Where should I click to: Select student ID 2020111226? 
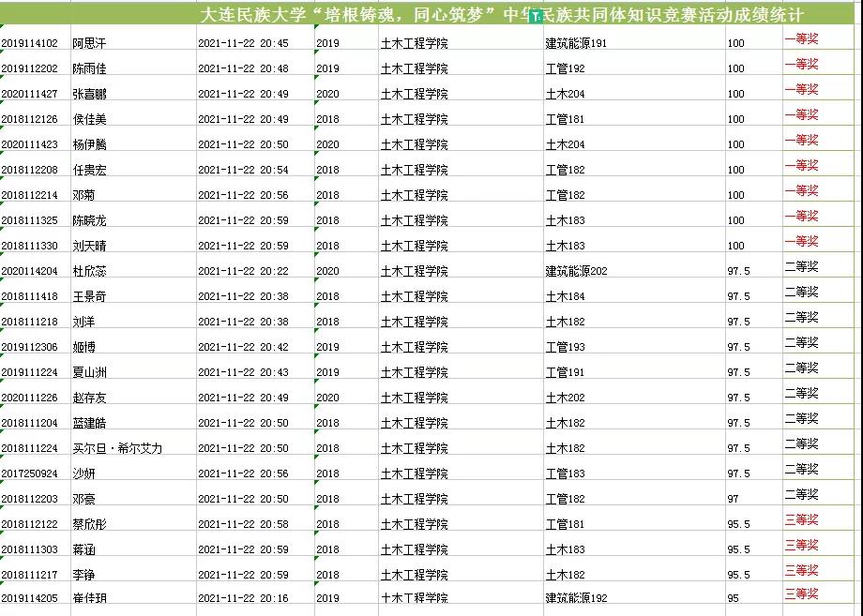pyautogui.click(x=29, y=398)
